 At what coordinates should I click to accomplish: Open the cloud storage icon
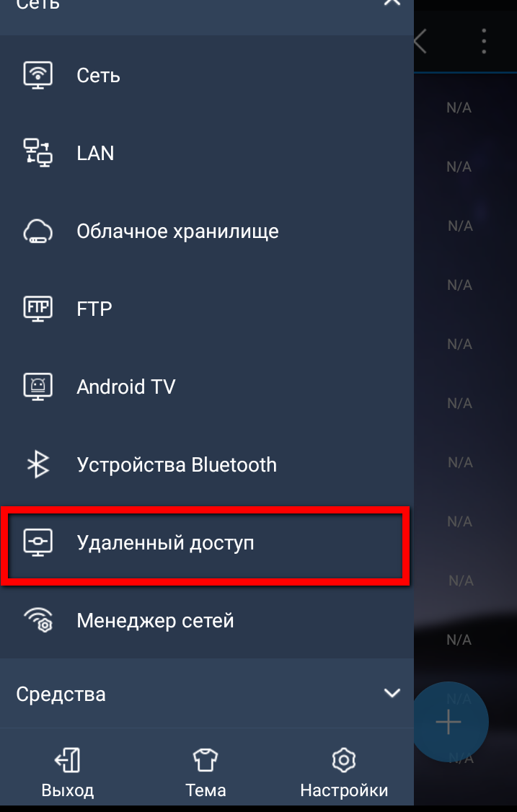[37, 231]
